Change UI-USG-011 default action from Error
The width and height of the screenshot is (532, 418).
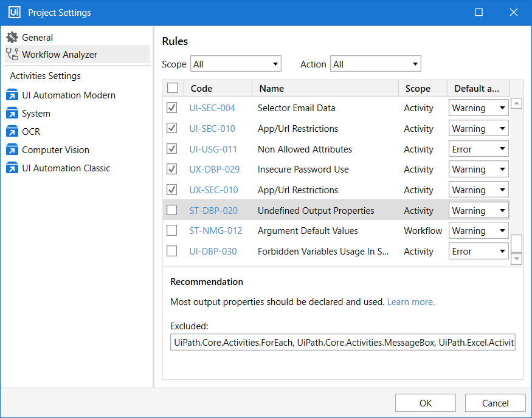coord(478,149)
